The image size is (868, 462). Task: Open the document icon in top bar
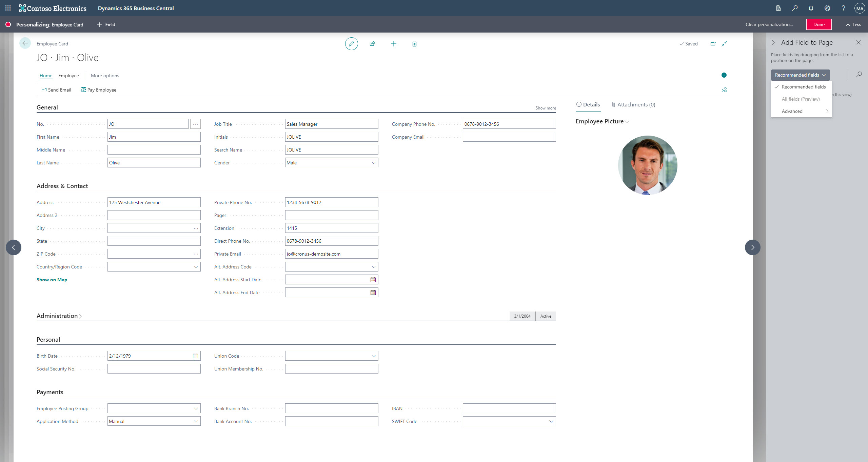778,8
